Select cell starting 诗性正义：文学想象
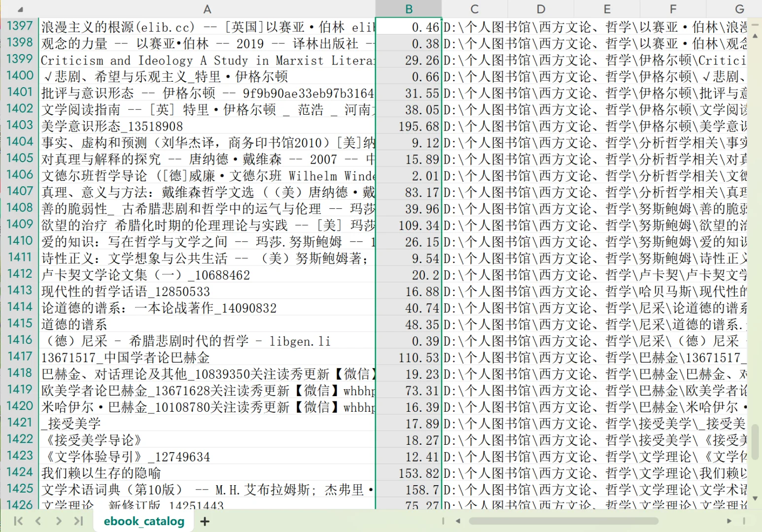Viewport: 762px width, 532px height. coord(207,258)
